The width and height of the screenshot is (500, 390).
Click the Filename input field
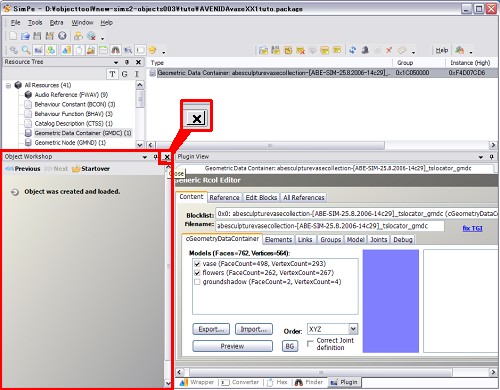[x=330, y=226]
